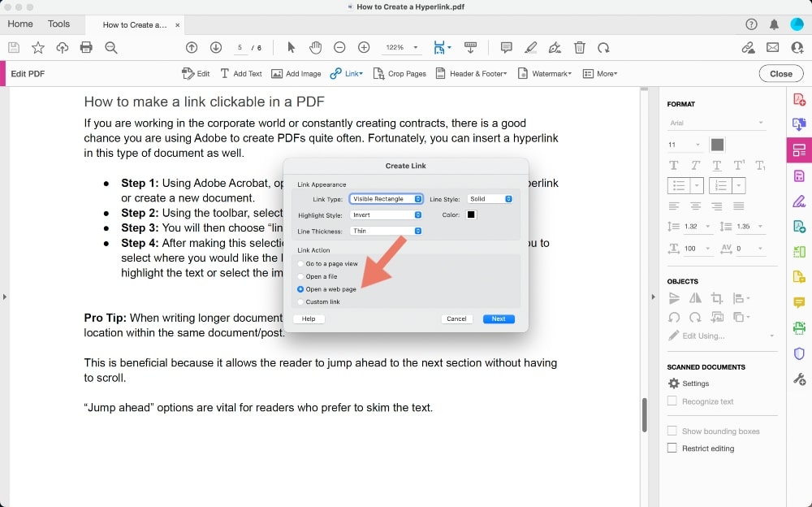Select Custom link as the link action
The height and width of the screenshot is (507, 812).
(300, 301)
